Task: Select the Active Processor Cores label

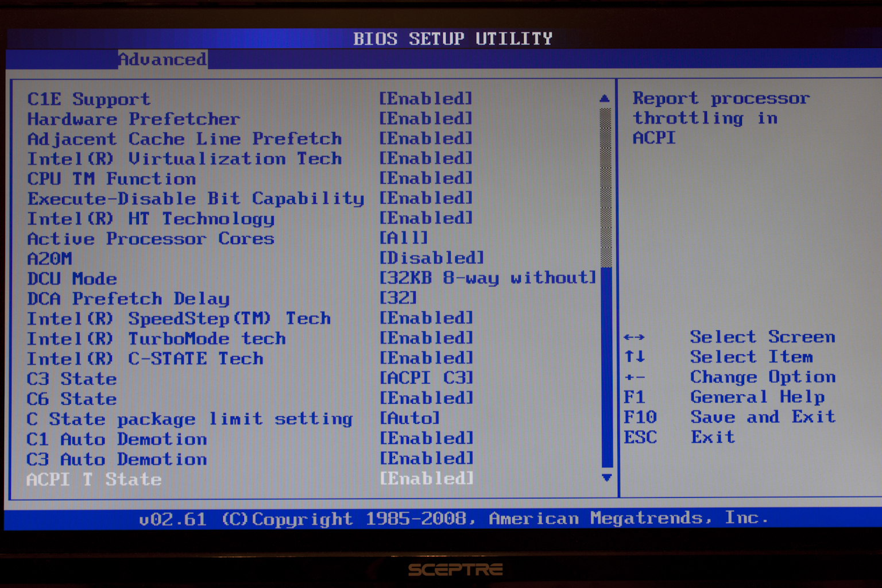Action: click(151, 239)
